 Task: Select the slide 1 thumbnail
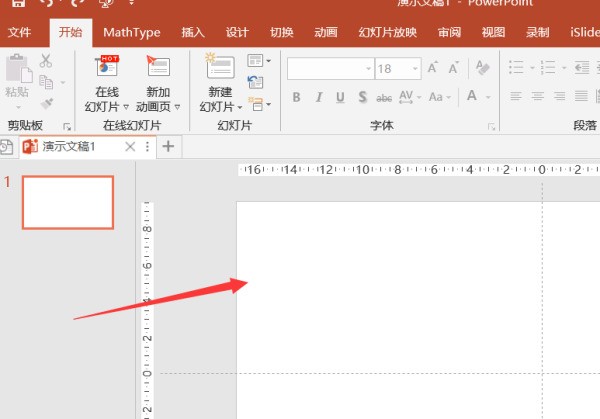(68, 203)
